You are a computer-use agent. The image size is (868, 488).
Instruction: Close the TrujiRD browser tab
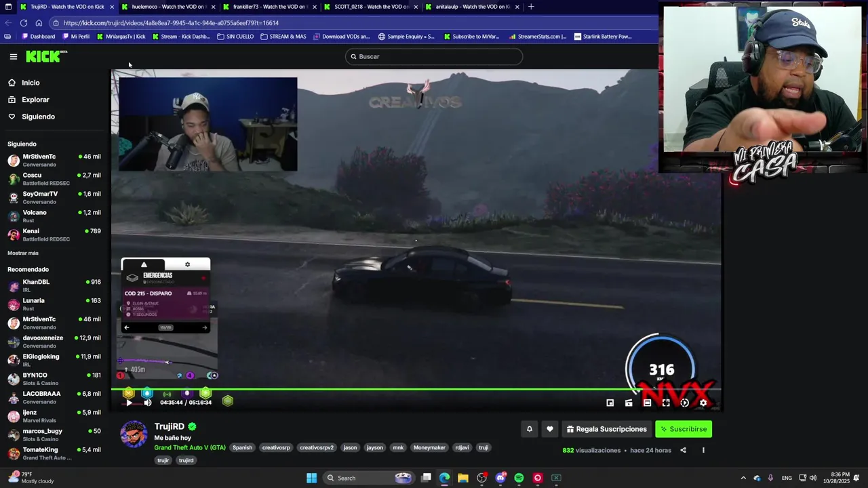[112, 7]
